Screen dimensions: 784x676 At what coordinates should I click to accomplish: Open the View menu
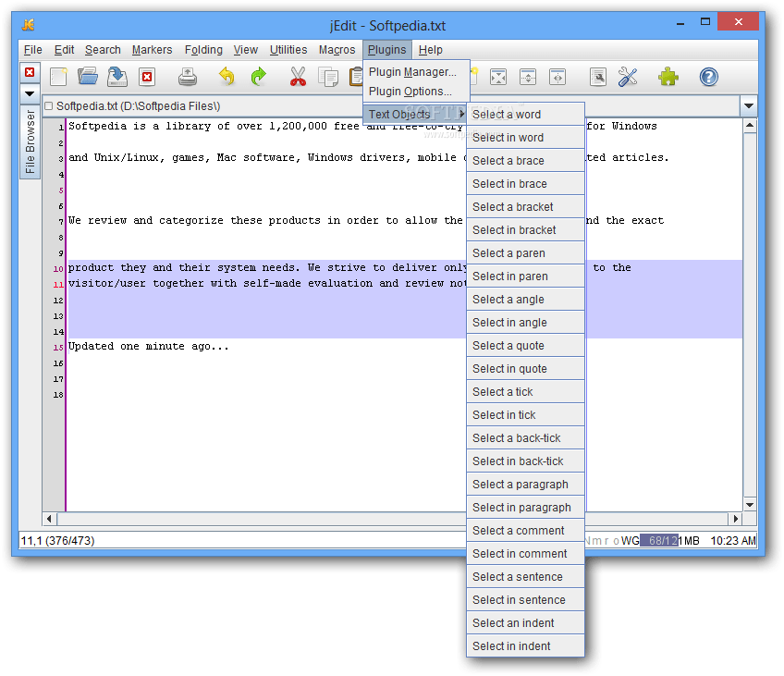pos(246,50)
